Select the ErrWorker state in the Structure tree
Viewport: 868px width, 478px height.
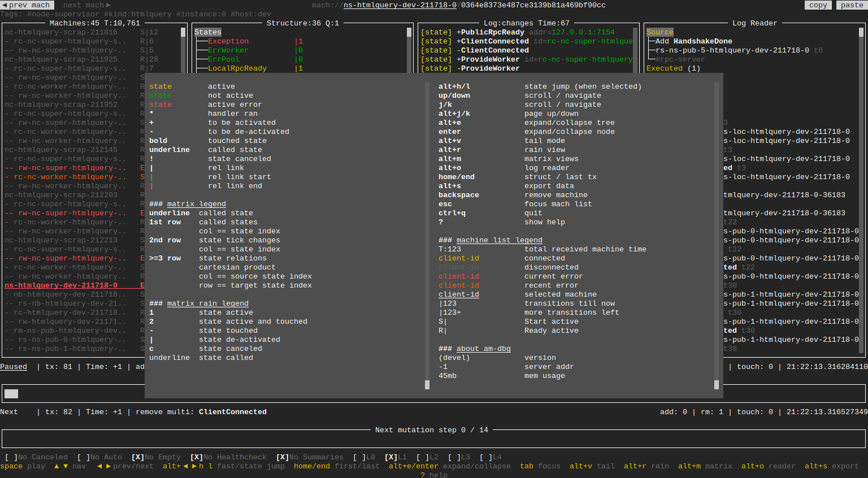(x=228, y=50)
